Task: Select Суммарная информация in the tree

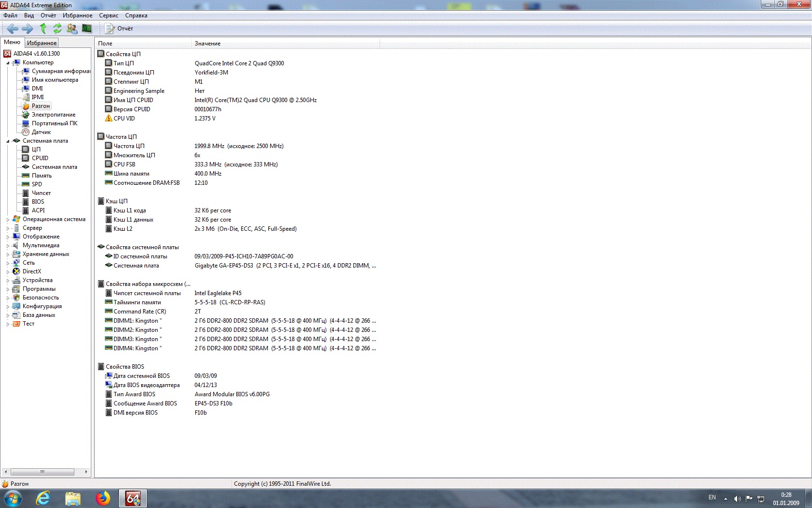Action: (x=61, y=71)
